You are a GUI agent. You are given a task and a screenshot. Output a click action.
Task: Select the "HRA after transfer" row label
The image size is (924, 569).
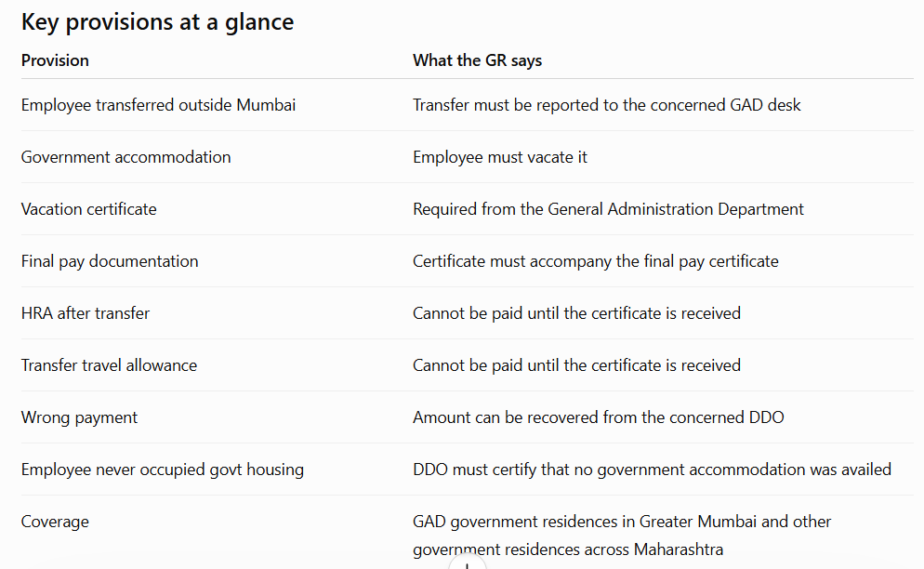[86, 313]
